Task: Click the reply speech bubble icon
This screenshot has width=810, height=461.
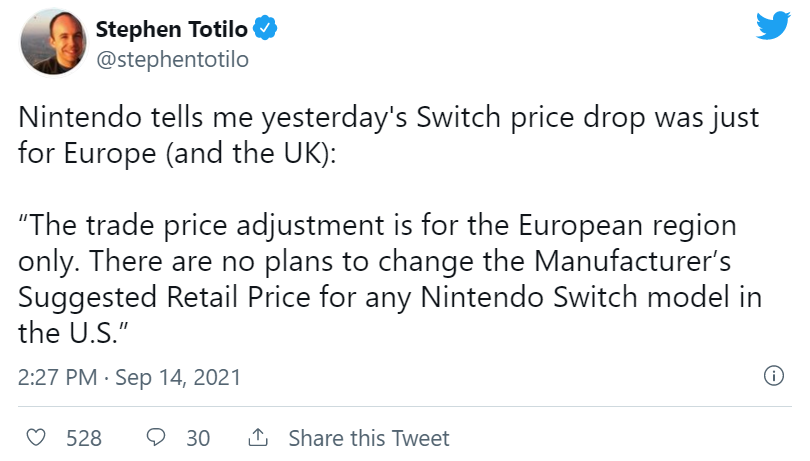Action: 156,438
